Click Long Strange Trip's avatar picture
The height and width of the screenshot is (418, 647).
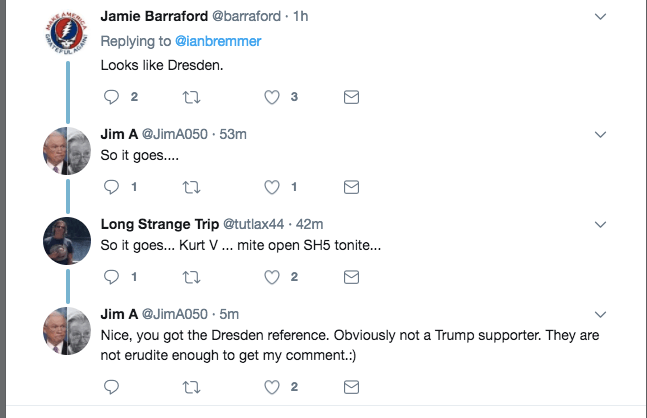click(67, 241)
